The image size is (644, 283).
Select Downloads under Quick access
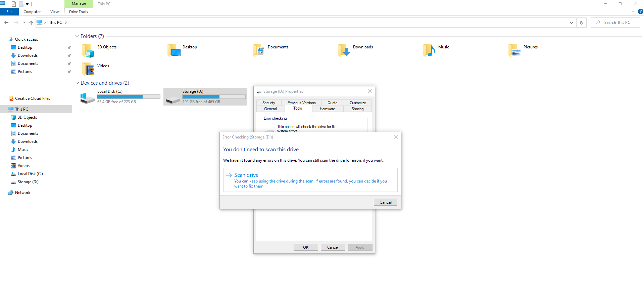pos(28,55)
